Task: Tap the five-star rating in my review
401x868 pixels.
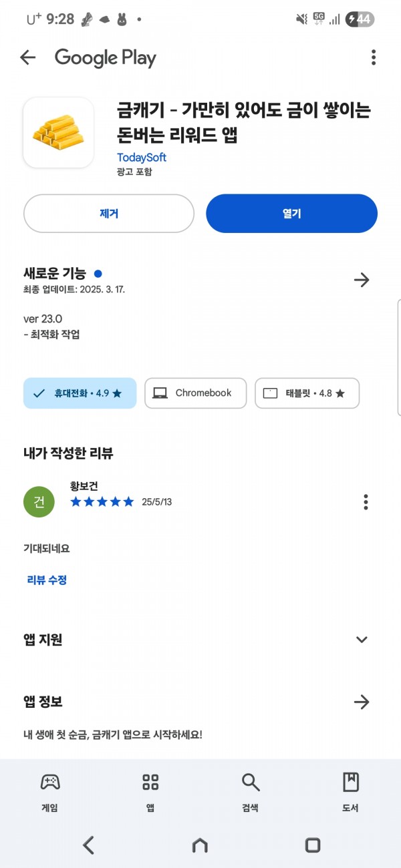Action: [x=102, y=501]
